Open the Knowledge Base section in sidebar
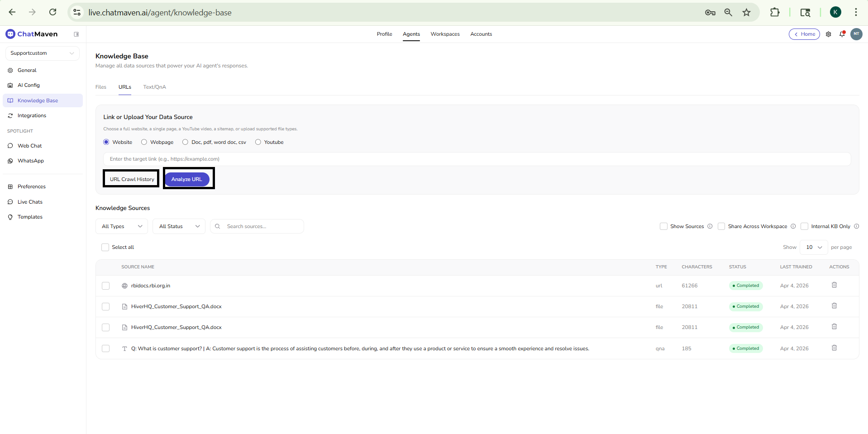 click(38, 100)
